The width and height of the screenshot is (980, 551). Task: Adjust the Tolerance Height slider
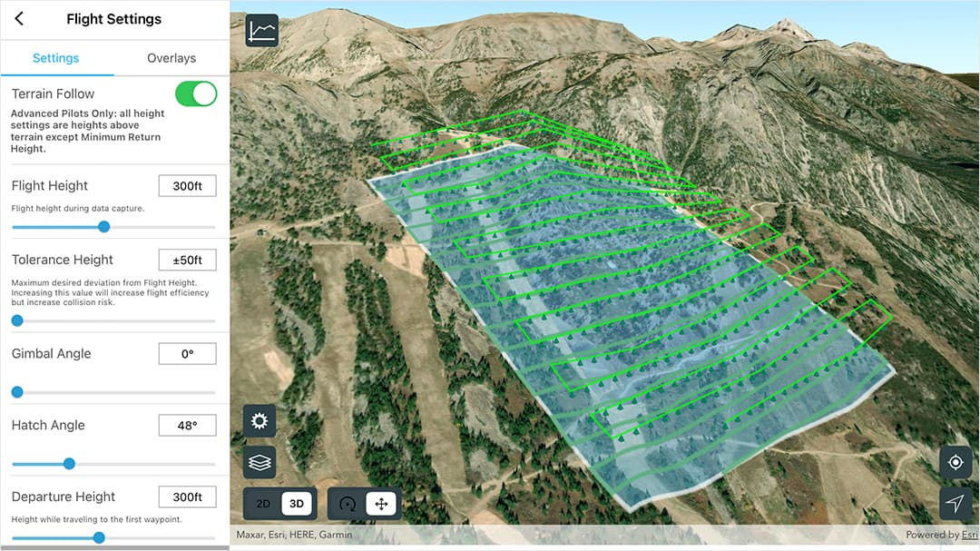pyautogui.click(x=16, y=320)
